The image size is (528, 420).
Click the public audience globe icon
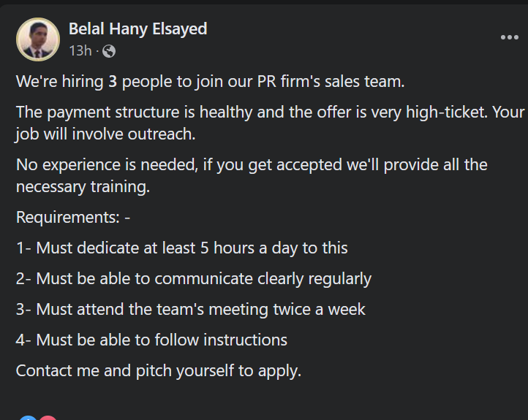(x=109, y=51)
